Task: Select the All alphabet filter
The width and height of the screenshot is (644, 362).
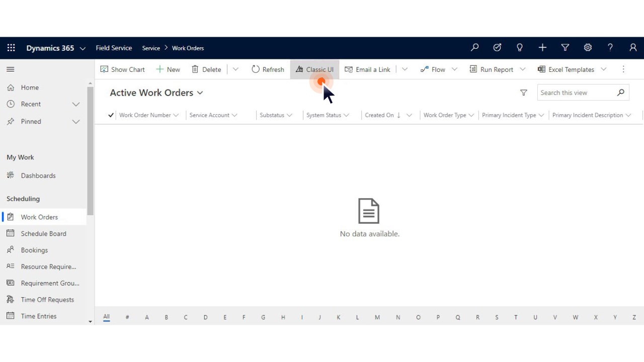Action: click(x=107, y=317)
